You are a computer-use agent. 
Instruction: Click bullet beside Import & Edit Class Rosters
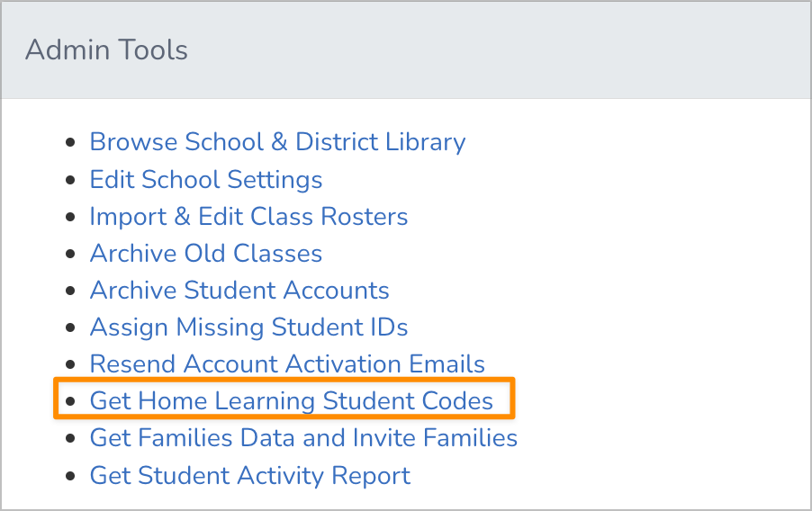[70, 218]
